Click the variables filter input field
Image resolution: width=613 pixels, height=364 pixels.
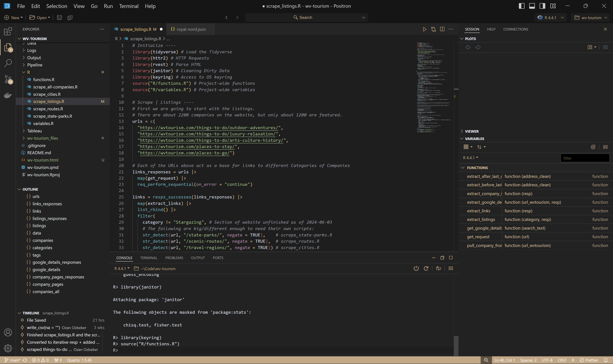pyautogui.click(x=585, y=158)
